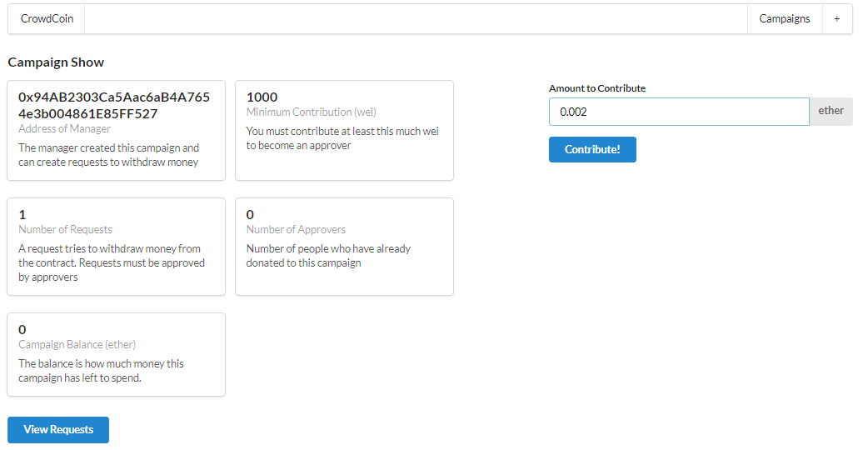Click the View Requests button
The image size is (868, 450).
click(x=58, y=430)
